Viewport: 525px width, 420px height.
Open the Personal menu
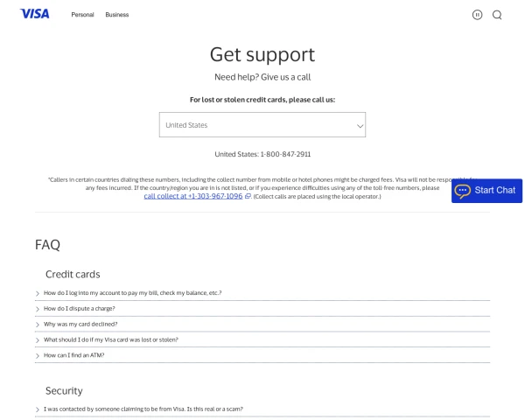tap(82, 15)
